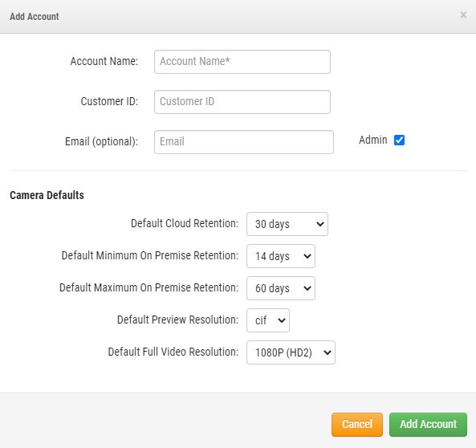Open the 60 days maximum retention dropdown

(281, 288)
